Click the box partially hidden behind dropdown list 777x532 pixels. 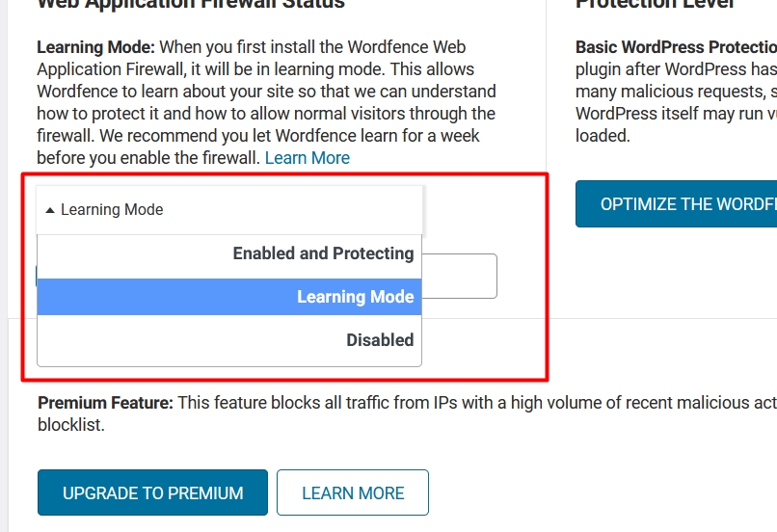point(460,276)
